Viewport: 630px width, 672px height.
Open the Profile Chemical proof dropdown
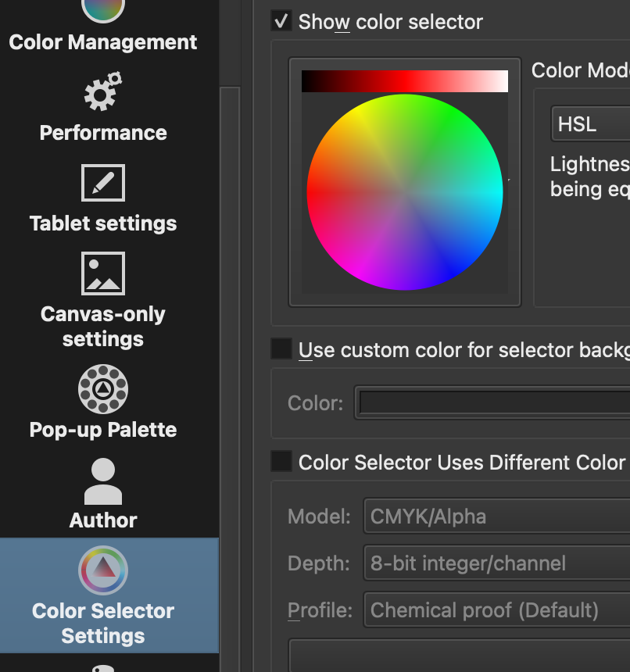click(x=496, y=610)
